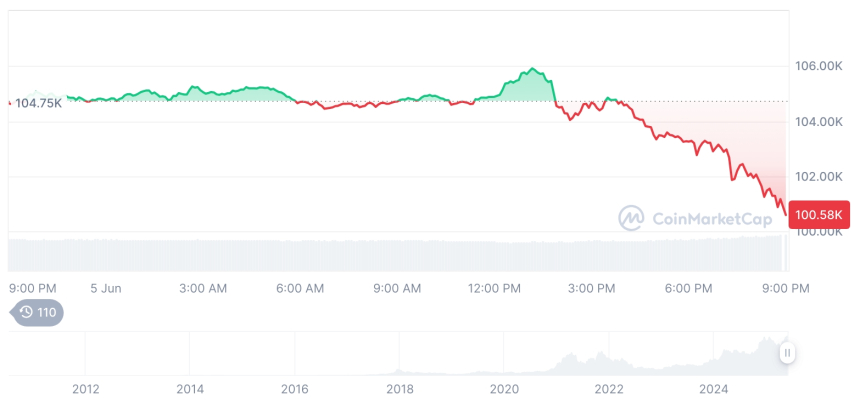Click the 5 Jun date label
The height and width of the screenshot is (401, 860).
(x=105, y=288)
